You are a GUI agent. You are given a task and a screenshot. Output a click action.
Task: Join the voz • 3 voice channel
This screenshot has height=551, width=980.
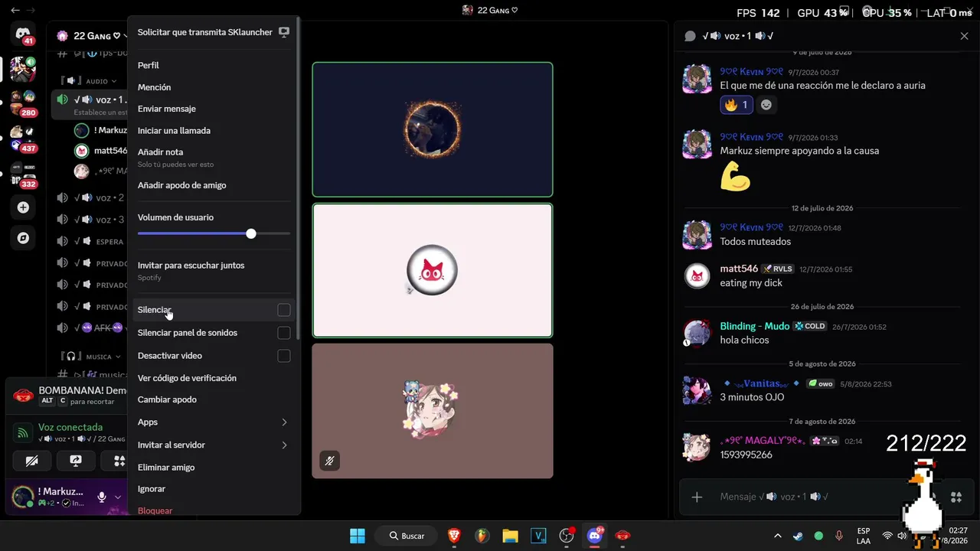(x=90, y=220)
